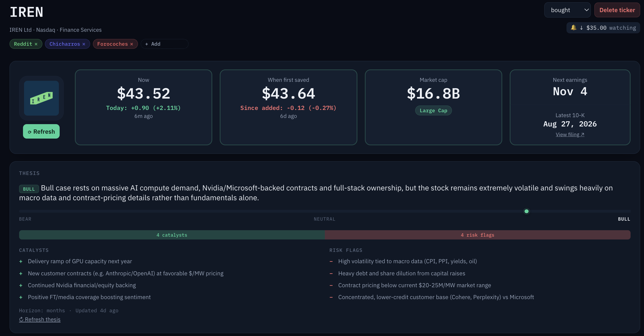Click the Forocoches tag label
The width and height of the screenshot is (644, 336).
112,44
